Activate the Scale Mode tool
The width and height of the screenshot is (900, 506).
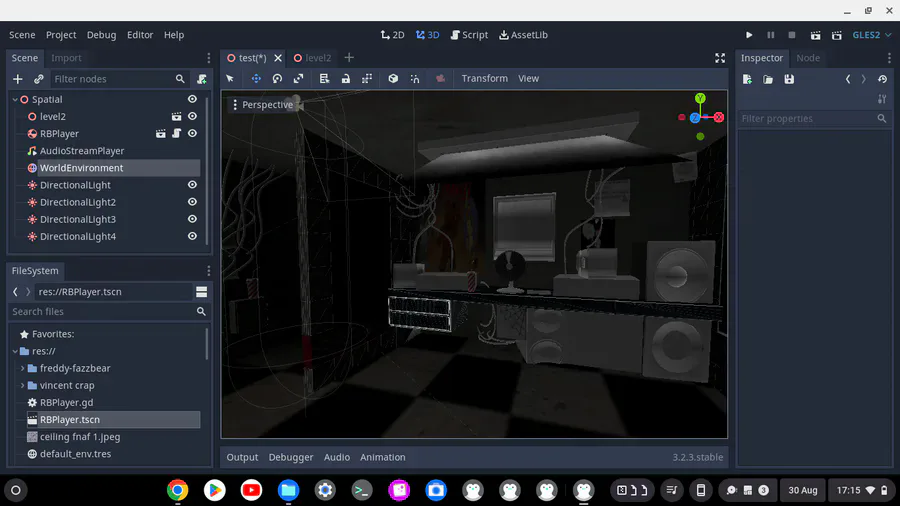(x=298, y=79)
